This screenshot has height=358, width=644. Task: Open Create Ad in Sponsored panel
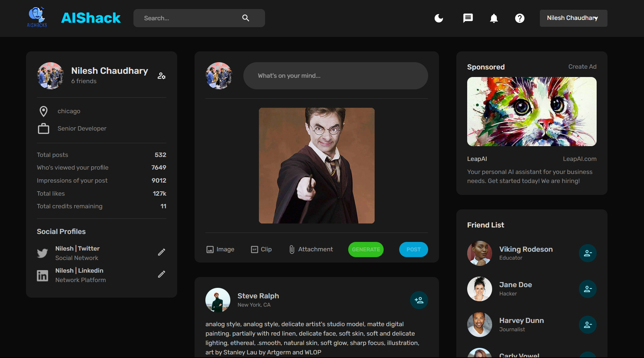pos(582,67)
